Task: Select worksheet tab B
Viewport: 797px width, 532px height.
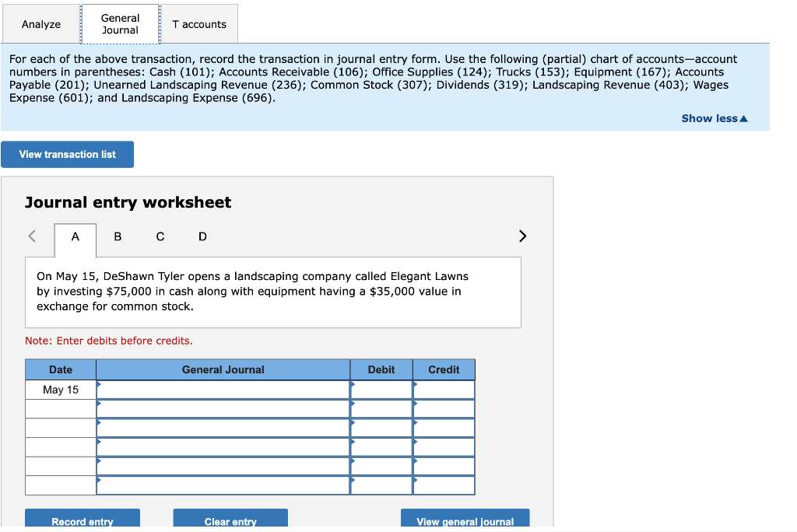Action: (x=118, y=236)
